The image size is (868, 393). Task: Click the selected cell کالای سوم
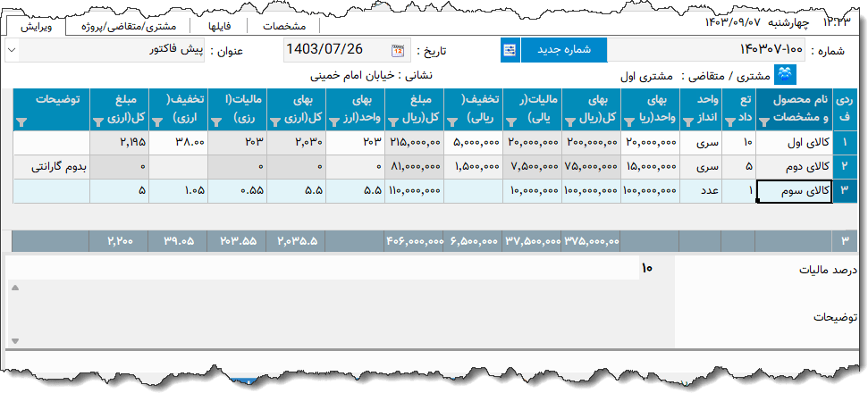tap(795, 191)
